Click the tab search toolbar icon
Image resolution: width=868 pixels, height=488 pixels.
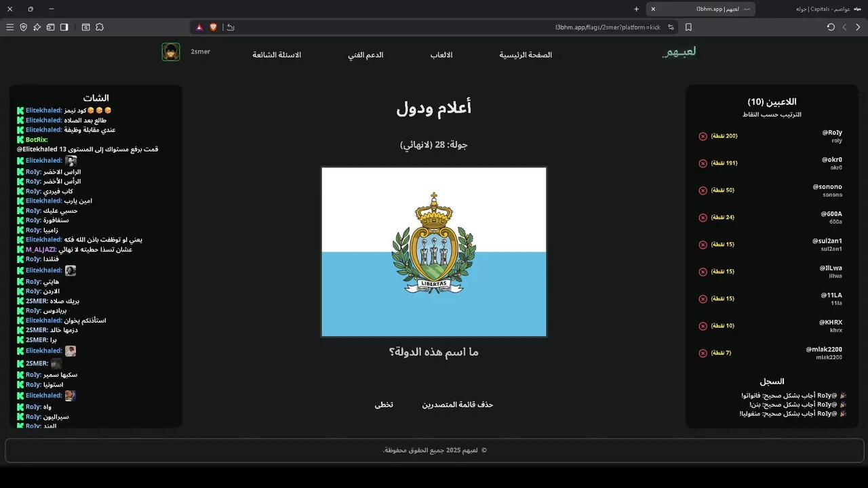point(86,27)
